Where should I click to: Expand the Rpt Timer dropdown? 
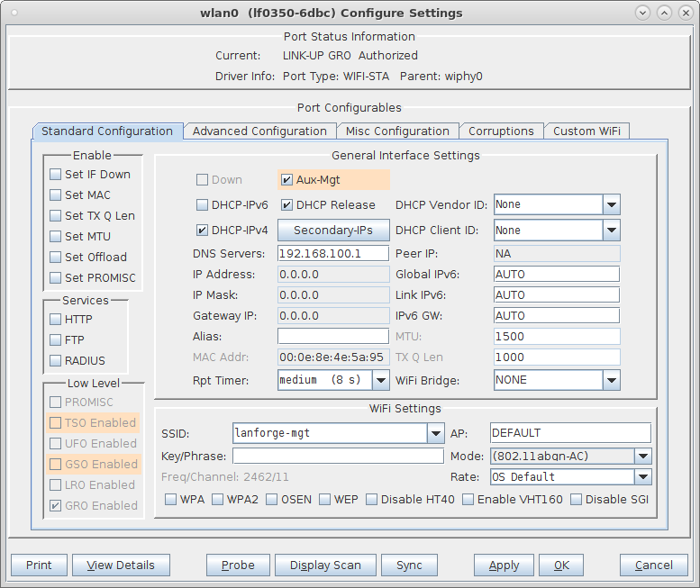point(379,381)
